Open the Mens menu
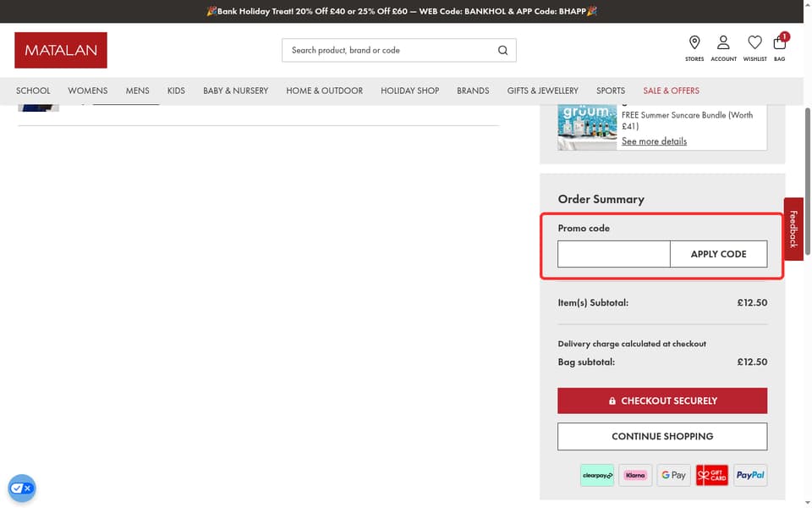The width and height of the screenshot is (812, 508). point(137,91)
